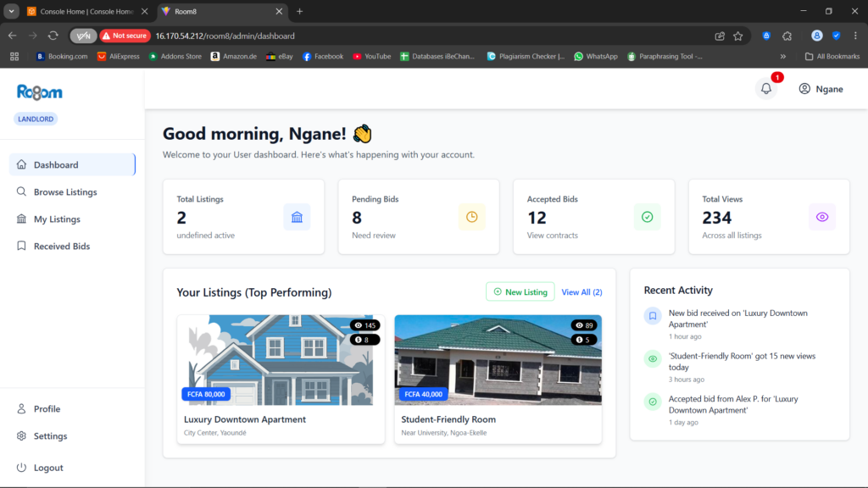Image resolution: width=868 pixels, height=488 pixels.
Task: Click the 145 views badge
Action: [x=365, y=325]
